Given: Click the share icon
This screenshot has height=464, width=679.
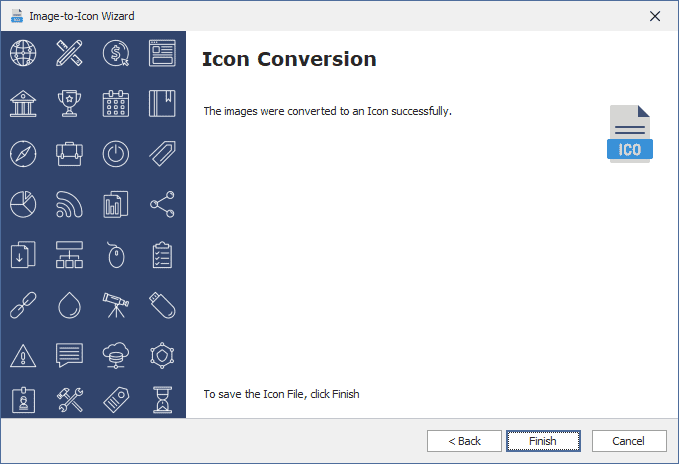Looking at the screenshot, I should (162, 205).
